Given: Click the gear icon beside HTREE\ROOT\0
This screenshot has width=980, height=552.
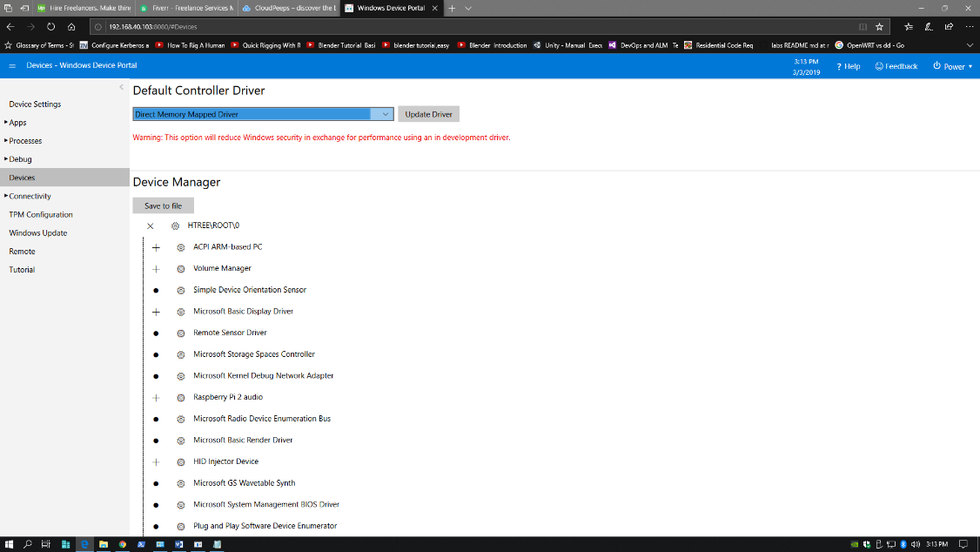Looking at the screenshot, I should pyautogui.click(x=175, y=226).
